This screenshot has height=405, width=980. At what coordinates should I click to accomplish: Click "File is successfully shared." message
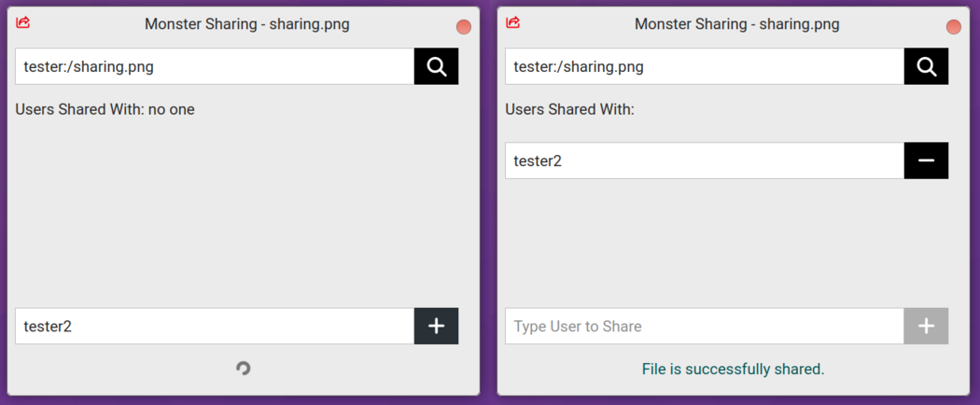[733, 369]
